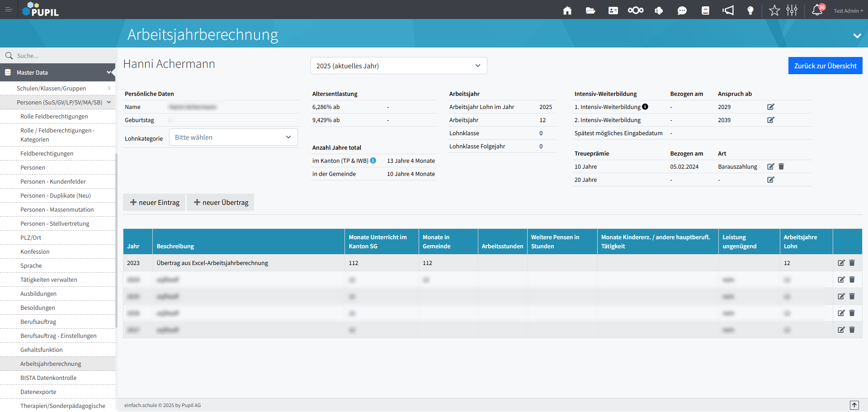Open the notifications bell icon
Viewport: 868px width, 412px height.
point(817,10)
